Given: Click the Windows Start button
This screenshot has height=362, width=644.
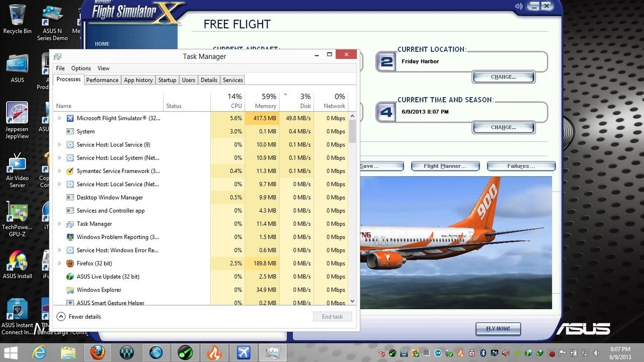Looking at the screenshot, I should (11, 352).
